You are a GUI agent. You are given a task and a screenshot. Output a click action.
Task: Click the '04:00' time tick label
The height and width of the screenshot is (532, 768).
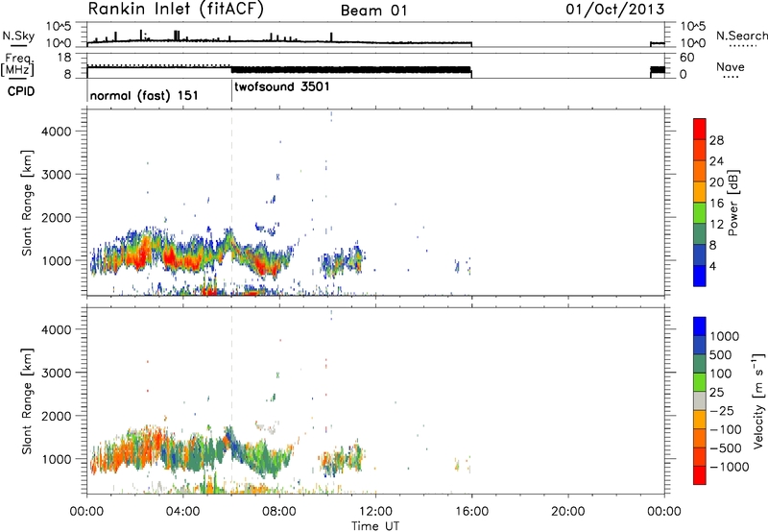point(183,512)
